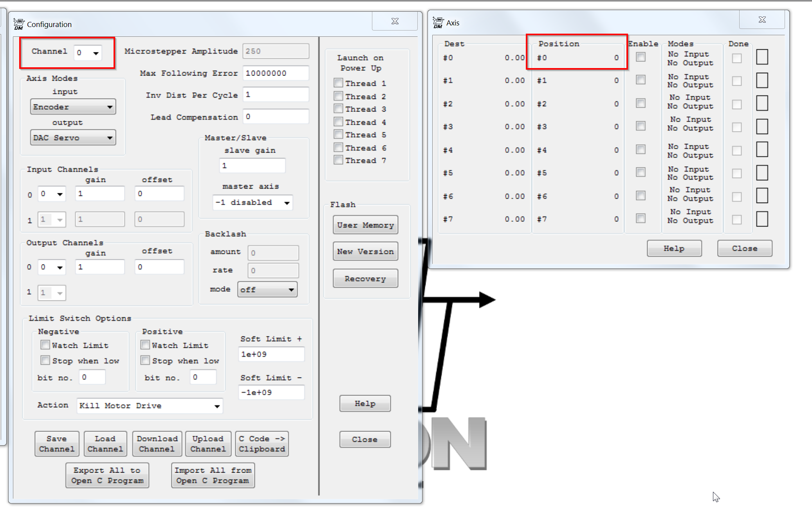Click the Save Channel button
This screenshot has height=525, width=812.
click(x=57, y=443)
